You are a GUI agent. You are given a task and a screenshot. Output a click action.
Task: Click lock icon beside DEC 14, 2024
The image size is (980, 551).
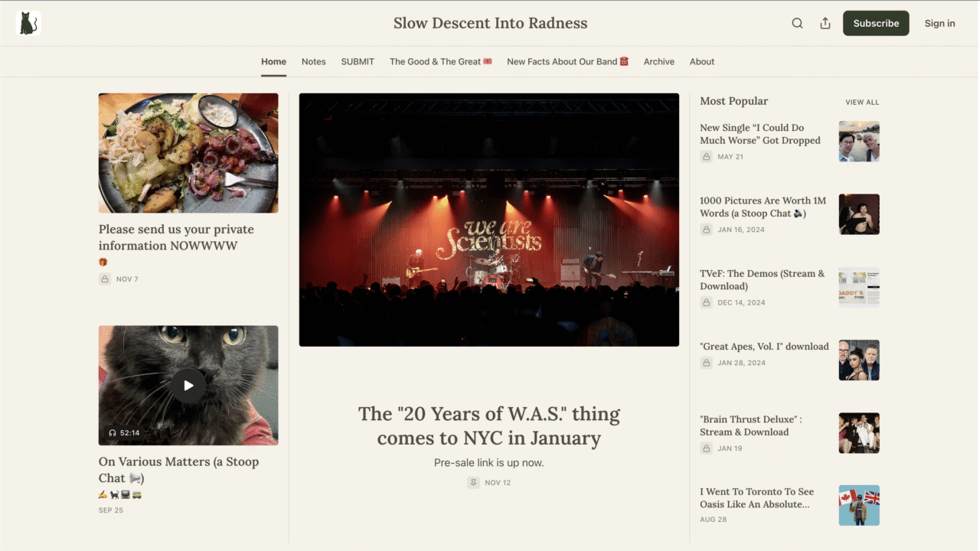[x=707, y=302]
